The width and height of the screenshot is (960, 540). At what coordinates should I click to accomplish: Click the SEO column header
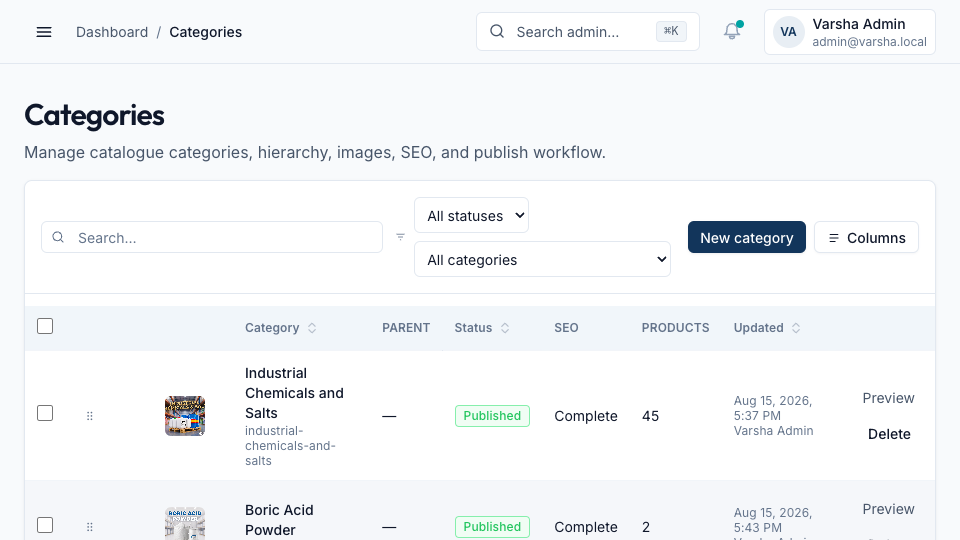click(566, 328)
